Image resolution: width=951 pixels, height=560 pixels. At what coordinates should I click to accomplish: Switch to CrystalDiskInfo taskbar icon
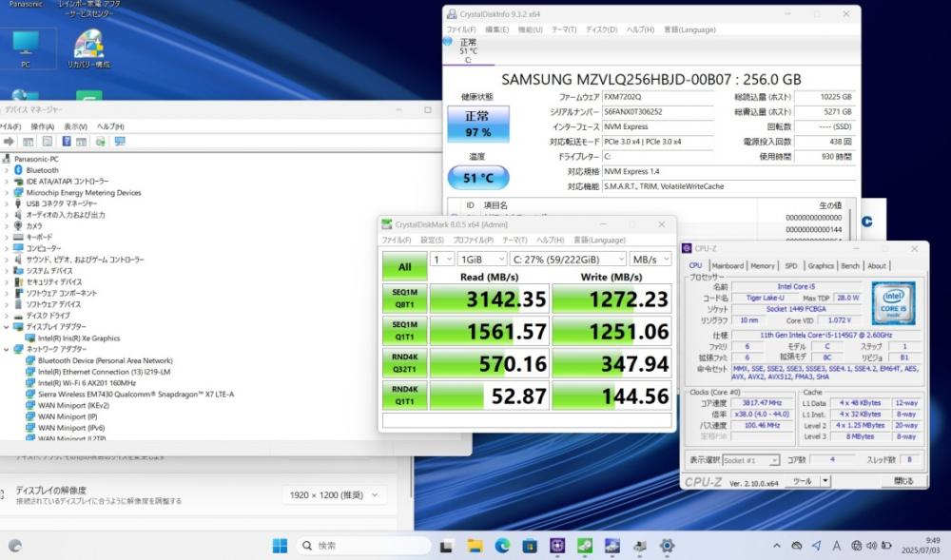[x=611, y=546]
